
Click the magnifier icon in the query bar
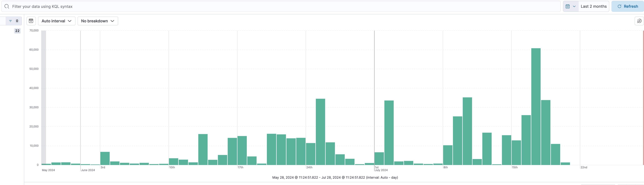click(7, 6)
